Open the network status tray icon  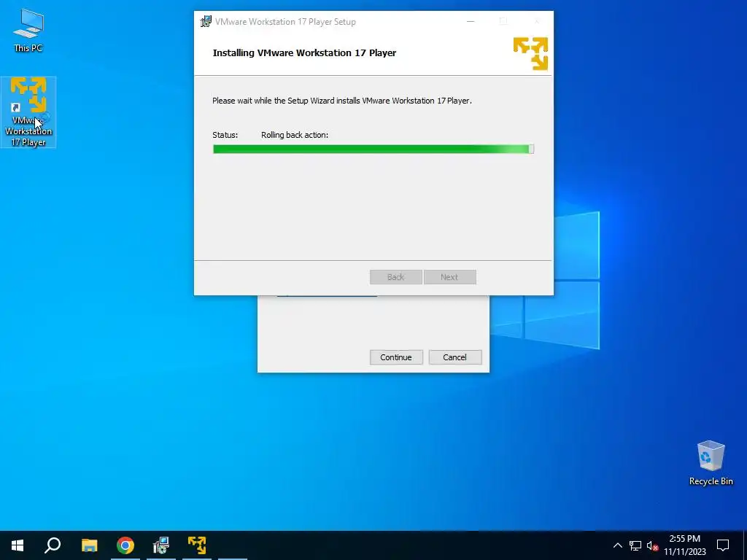(x=635, y=545)
